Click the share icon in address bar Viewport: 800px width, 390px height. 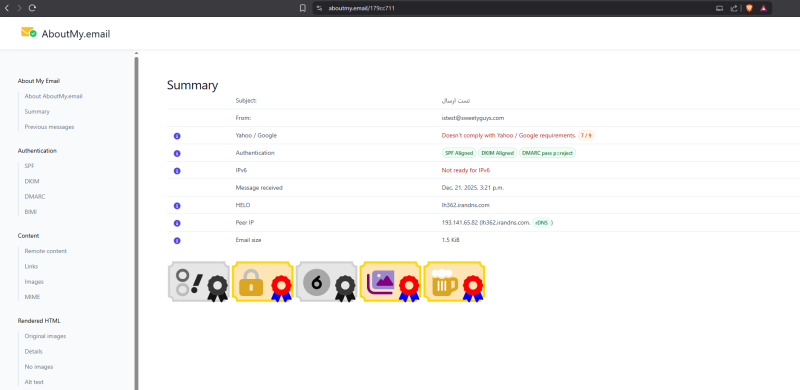734,8
